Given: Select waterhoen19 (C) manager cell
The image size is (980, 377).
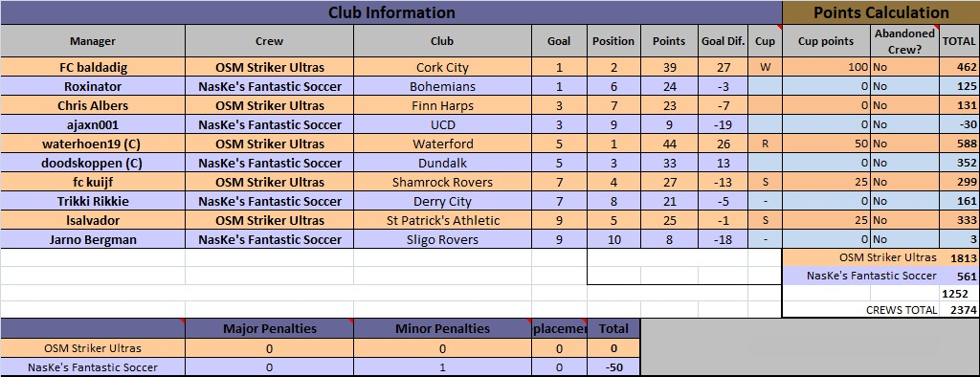Looking at the screenshot, I should tap(93, 144).
